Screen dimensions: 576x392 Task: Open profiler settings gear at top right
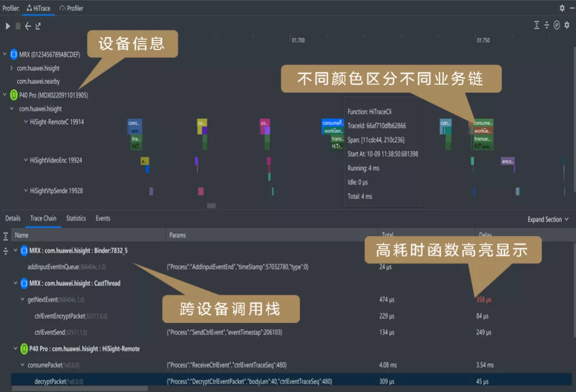[562, 7]
